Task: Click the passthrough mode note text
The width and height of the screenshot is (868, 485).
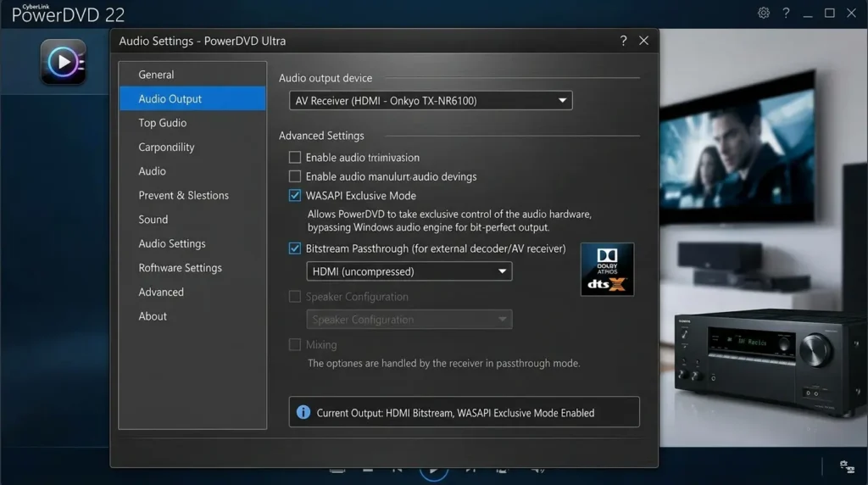Action: pyautogui.click(x=444, y=363)
